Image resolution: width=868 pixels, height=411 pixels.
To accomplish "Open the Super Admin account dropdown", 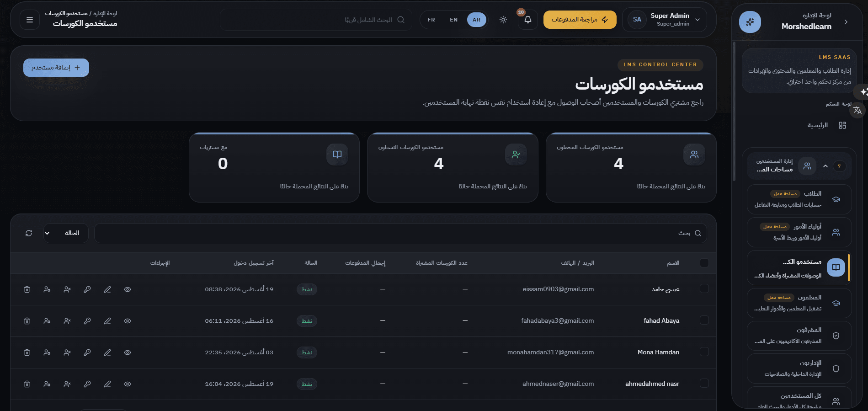I will [665, 20].
